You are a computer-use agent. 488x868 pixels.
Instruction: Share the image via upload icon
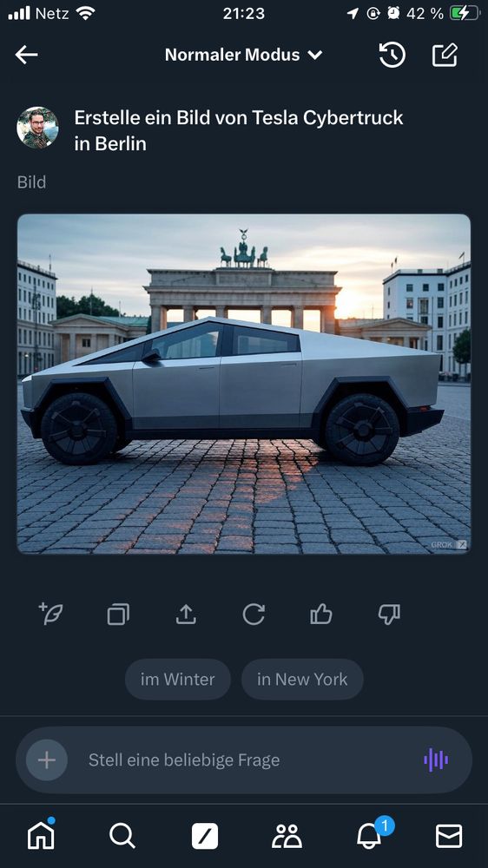(x=186, y=615)
